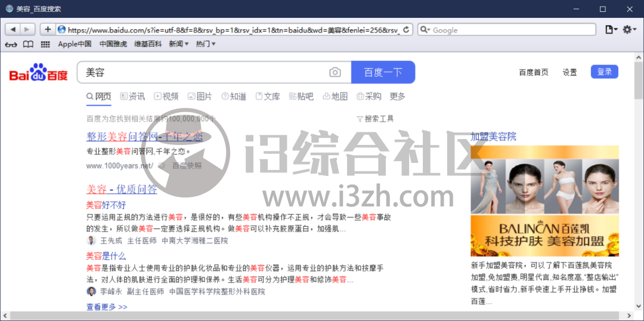Viewport: 644px width, 321px height.
Task: Switch to the 采购 tab
Action: 369,97
